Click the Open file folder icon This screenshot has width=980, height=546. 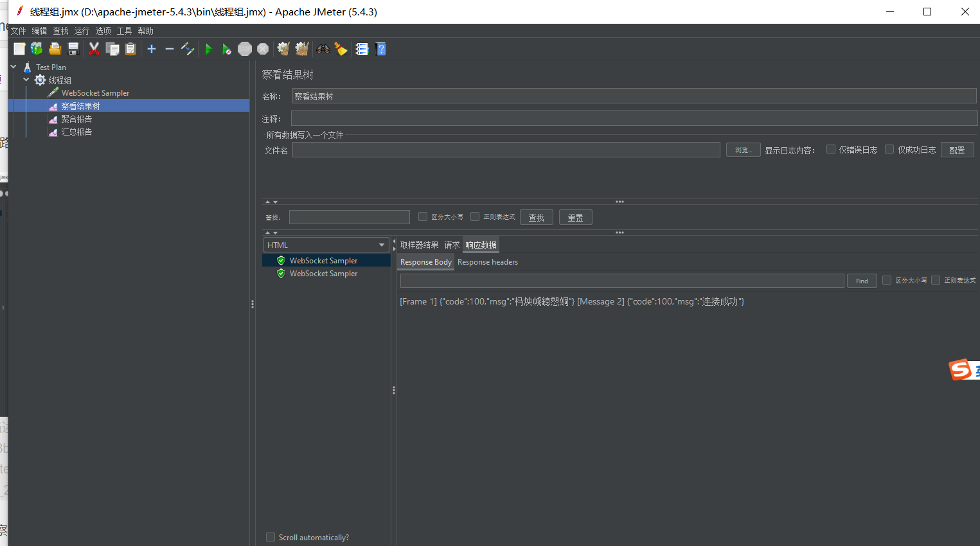pyautogui.click(x=55, y=49)
